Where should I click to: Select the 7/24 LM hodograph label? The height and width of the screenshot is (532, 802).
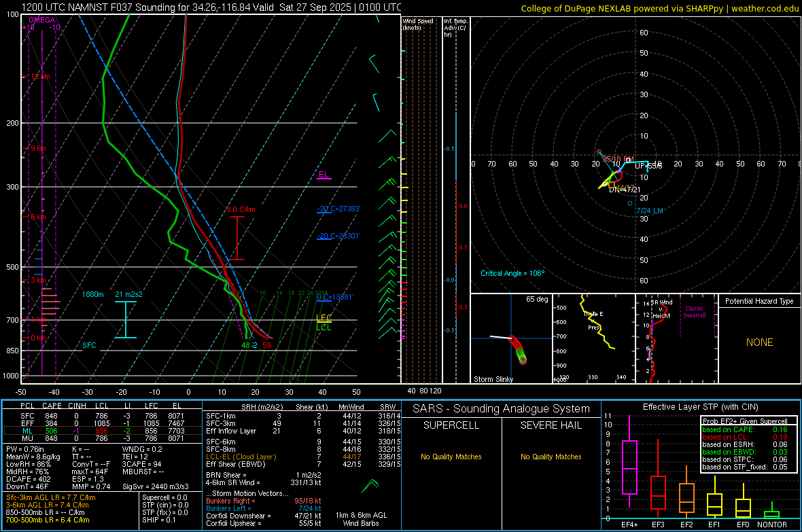pos(650,211)
